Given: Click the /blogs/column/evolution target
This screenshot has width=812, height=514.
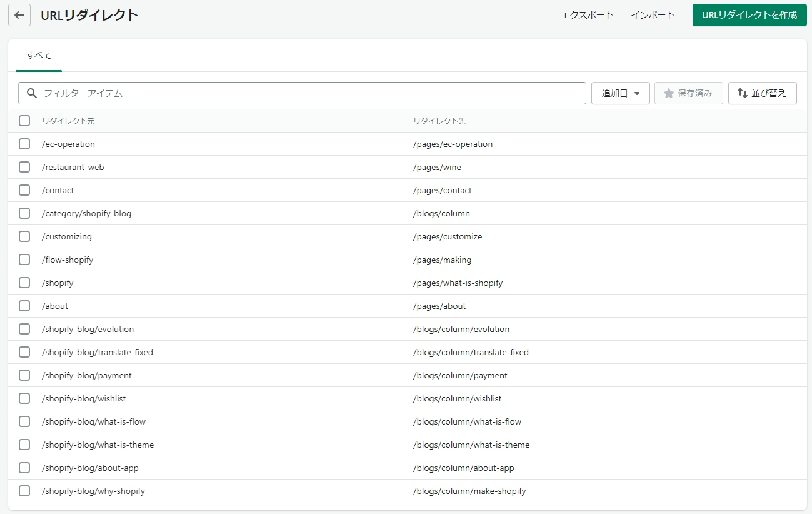Looking at the screenshot, I should click(x=461, y=329).
